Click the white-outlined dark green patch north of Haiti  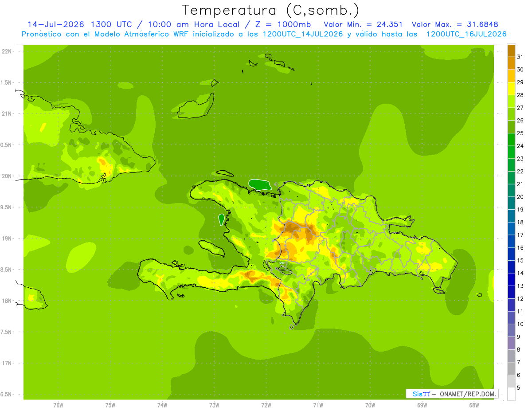tap(260, 184)
